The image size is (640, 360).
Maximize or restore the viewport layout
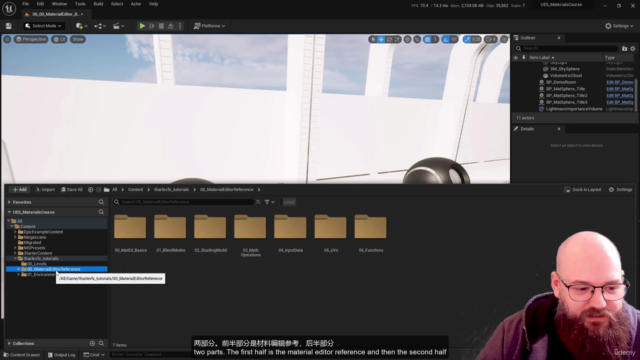tap(504, 39)
